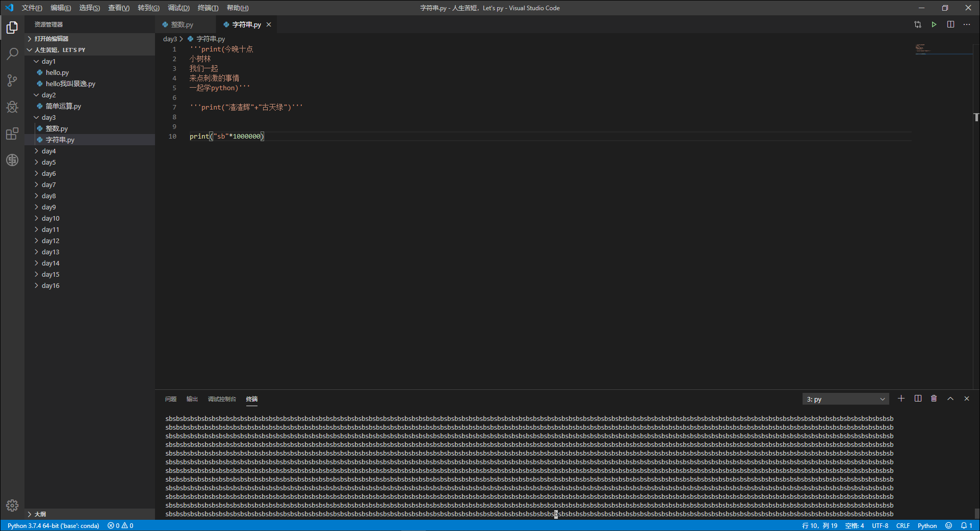Click the feedback smiley in status bar
The height and width of the screenshot is (531, 980).
948,525
